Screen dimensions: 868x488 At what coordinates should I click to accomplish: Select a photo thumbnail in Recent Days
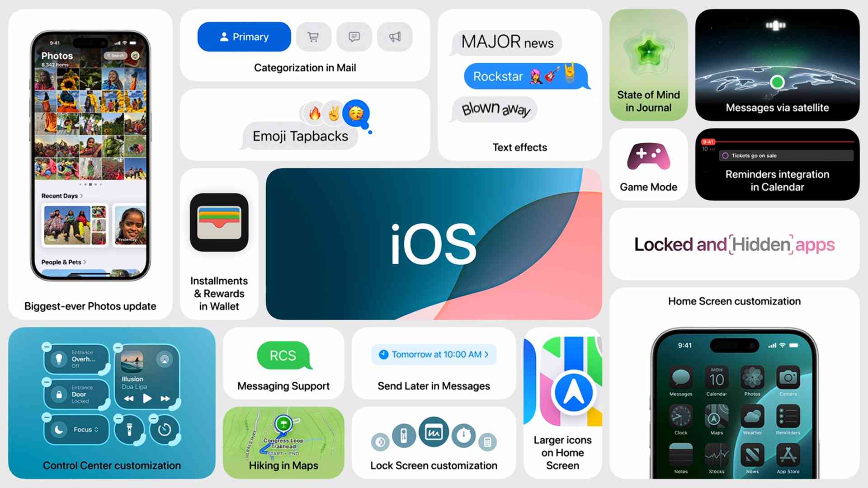[67, 229]
